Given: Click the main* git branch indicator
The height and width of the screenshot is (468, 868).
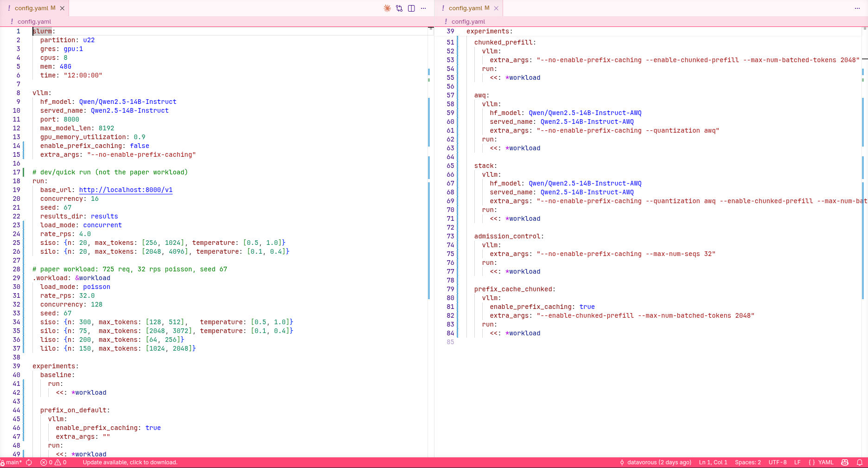Looking at the screenshot, I should (x=11, y=462).
